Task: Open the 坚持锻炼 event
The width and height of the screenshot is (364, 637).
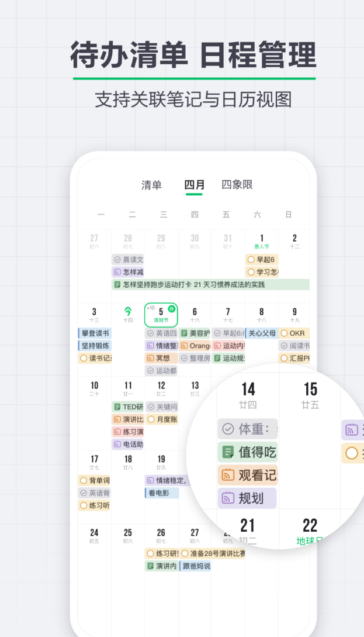Action: click(95, 346)
